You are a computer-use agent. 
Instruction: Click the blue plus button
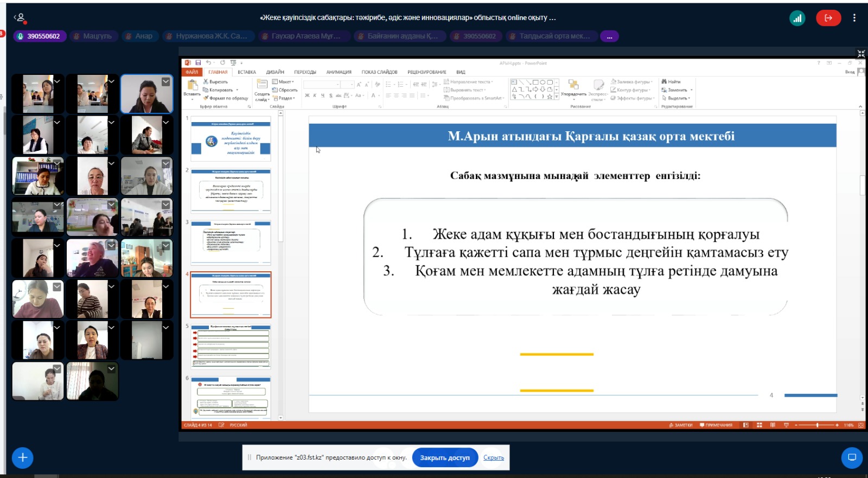pyautogui.click(x=22, y=457)
